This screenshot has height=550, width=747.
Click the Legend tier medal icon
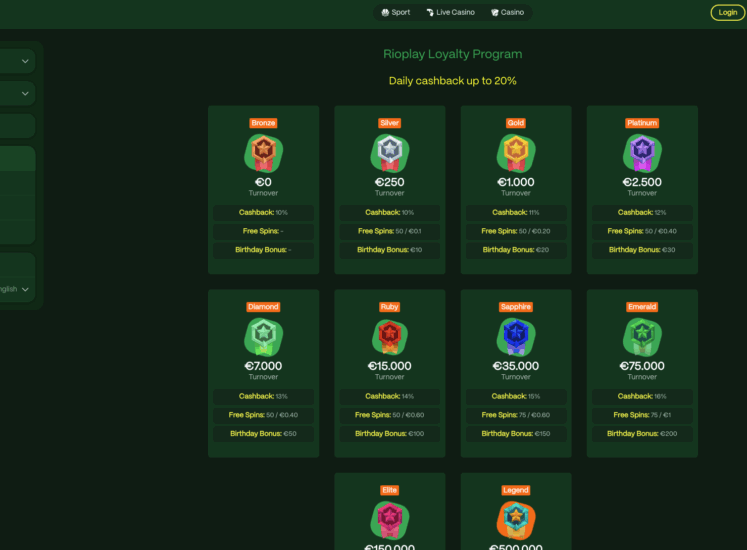click(516, 520)
